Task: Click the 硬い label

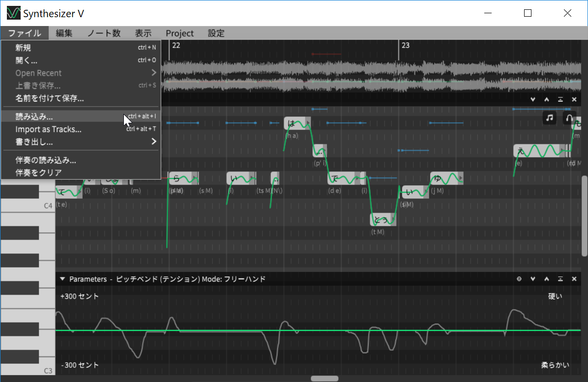Action: coord(555,296)
